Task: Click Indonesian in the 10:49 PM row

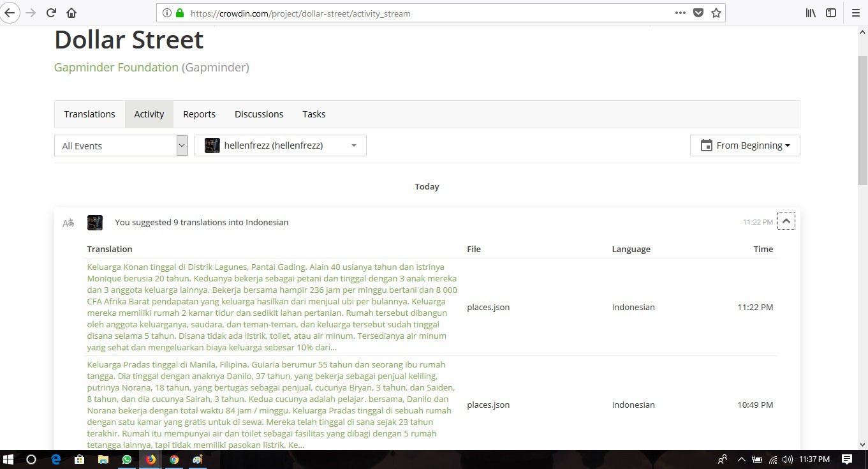Action: point(633,405)
